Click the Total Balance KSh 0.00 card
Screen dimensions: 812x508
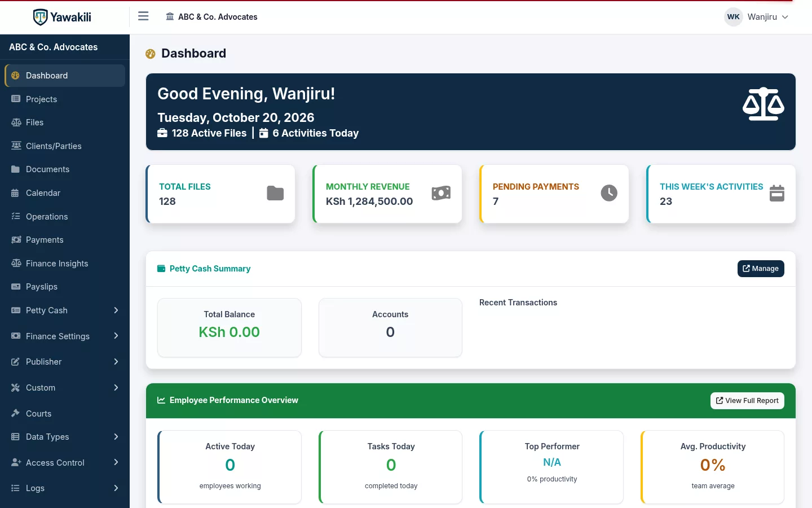tap(230, 327)
